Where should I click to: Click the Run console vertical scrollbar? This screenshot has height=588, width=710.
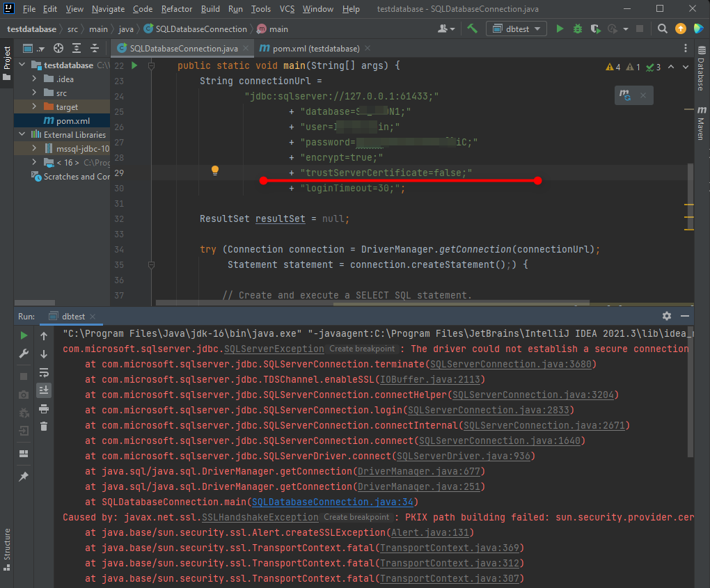(690, 392)
